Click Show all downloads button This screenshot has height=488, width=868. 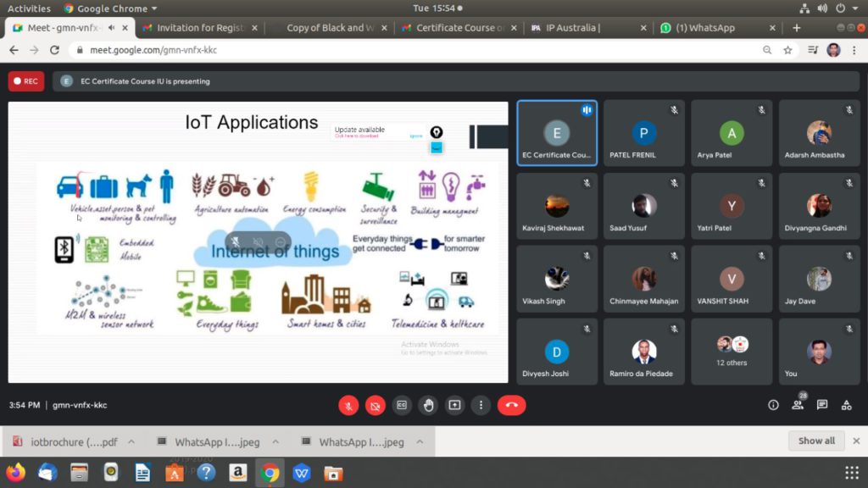pyautogui.click(x=816, y=441)
